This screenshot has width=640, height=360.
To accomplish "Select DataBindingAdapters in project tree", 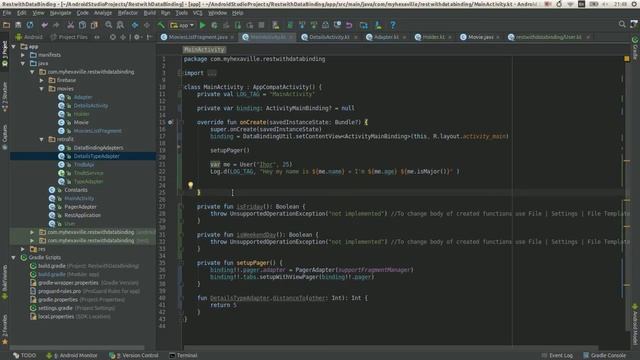I will tap(98, 148).
